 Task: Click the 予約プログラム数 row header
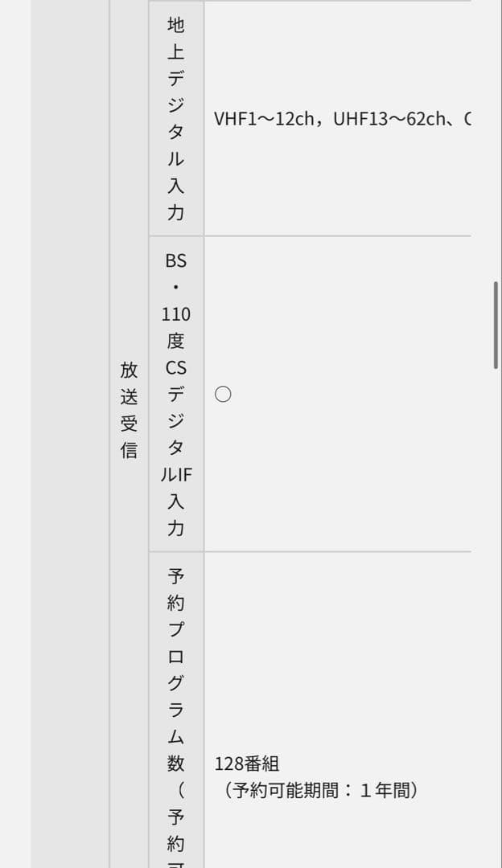[176, 707]
